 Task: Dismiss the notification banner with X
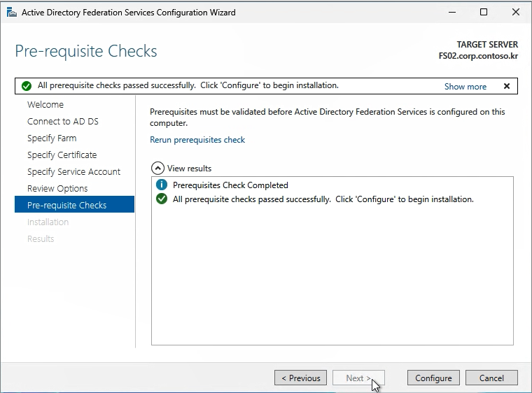click(x=507, y=86)
